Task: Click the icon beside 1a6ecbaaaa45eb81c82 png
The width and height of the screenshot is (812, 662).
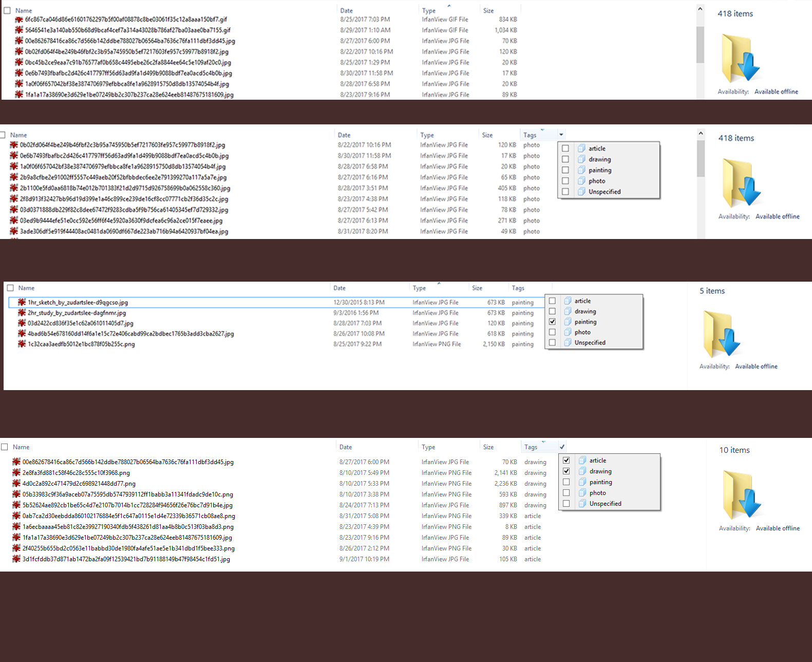Action: coord(16,527)
